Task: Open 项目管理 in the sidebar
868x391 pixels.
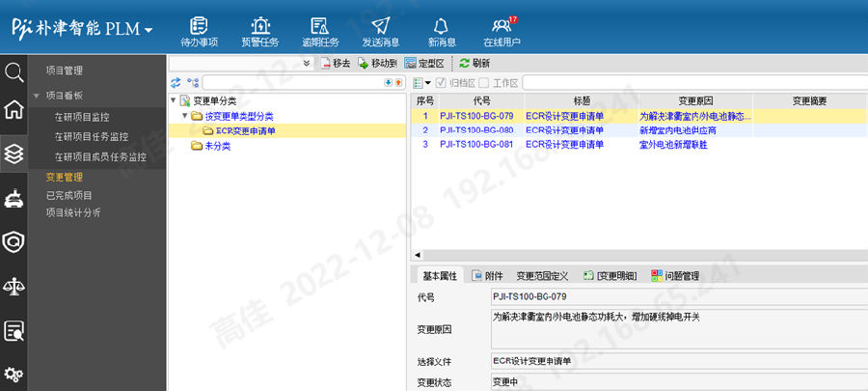Action: (x=65, y=70)
